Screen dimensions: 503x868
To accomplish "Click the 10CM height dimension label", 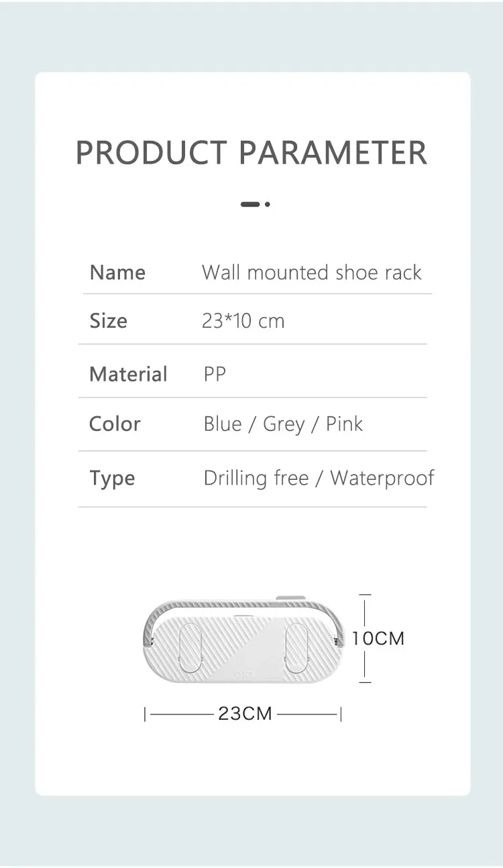I will pyautogui.click(x=378, y=638).
